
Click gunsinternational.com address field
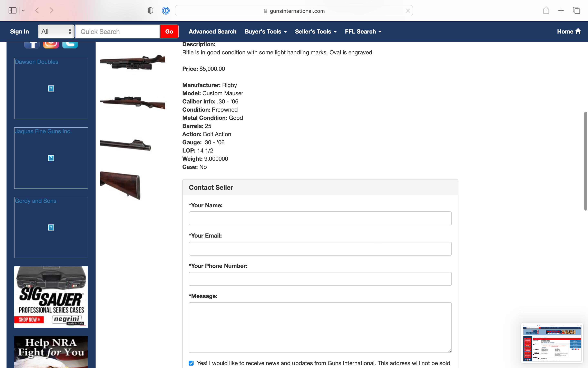[294, 11]
